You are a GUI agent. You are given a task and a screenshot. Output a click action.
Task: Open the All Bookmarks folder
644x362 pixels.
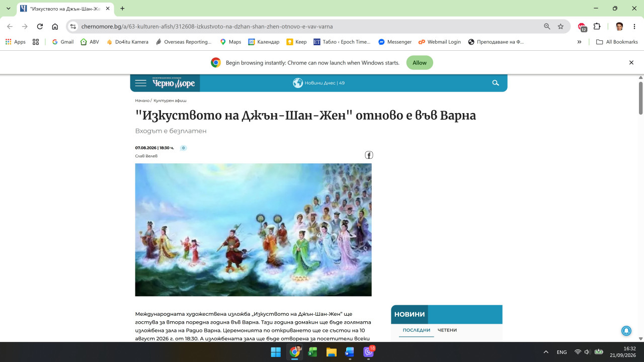click(617, 42)
